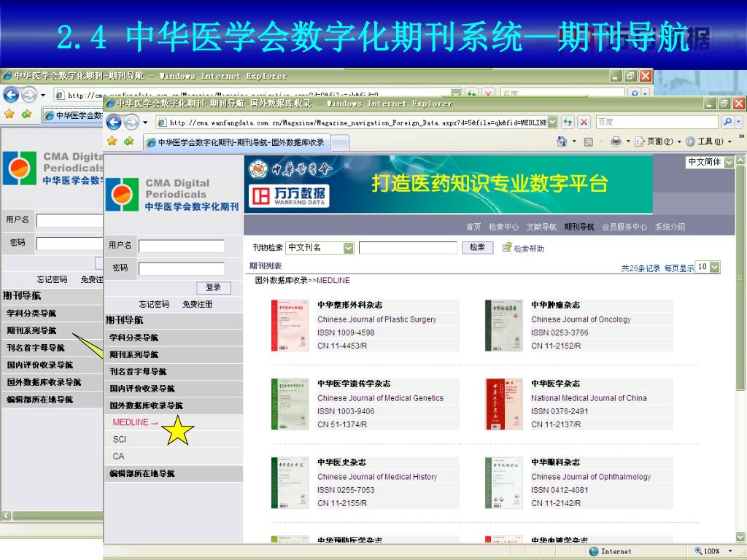Click the Favorites star icon in the front window
Screen dimensions: 747x560
(112, 141)
